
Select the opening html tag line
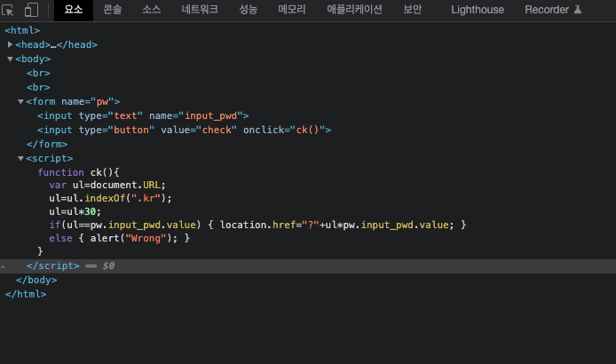pyautogui.click(x=22, y=30)
